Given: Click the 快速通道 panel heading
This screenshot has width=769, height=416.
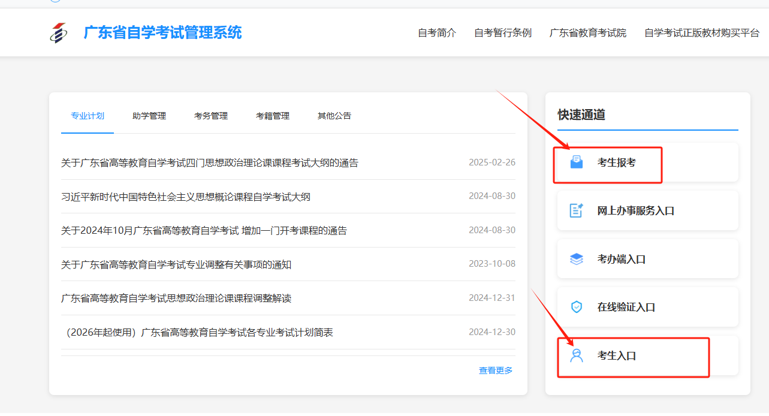Looking at the screenshot, I should coord(581,115).
